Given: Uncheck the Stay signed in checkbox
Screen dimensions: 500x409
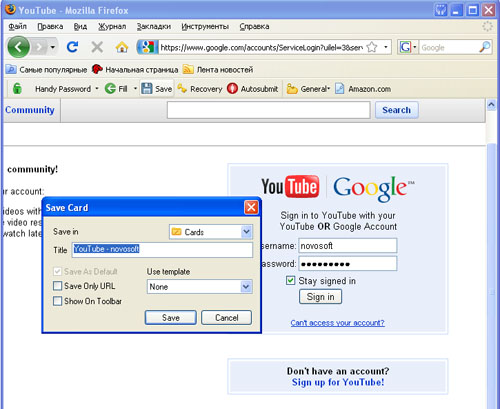Looking at the screenshot, I should pyautogui.click(x=290, y=280).
